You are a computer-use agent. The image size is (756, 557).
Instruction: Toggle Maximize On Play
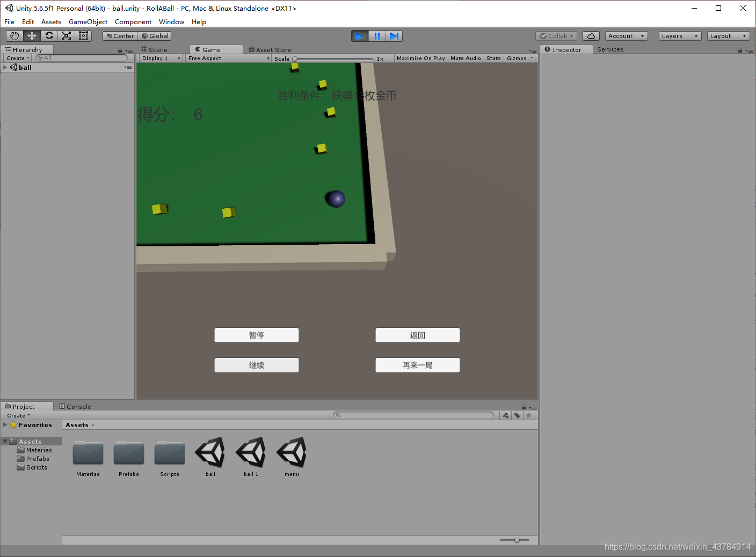[421, 58]
